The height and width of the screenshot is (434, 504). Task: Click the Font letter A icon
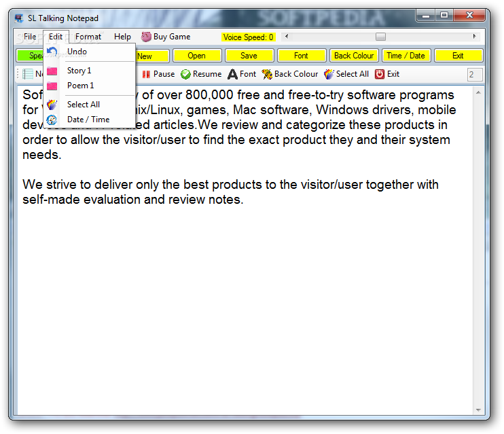tap(232, 74)
